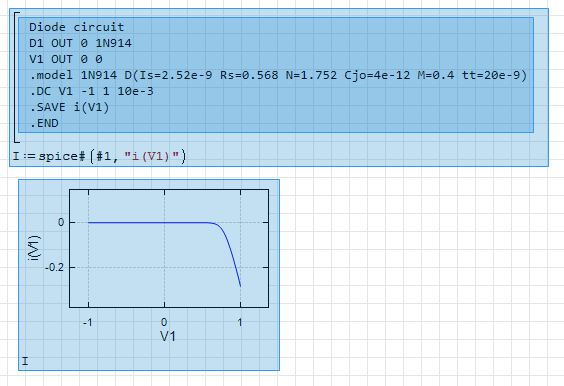The image size is (564, 386).
Task: Select the #1 argument placeholder
Action: tap(104, 156)
